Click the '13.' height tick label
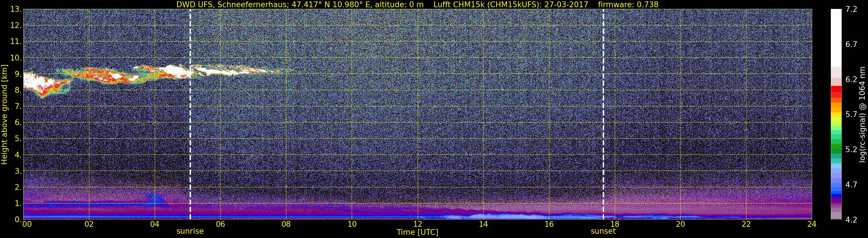Image resolution: width=868 pixels, height=238 pixels. pos(16,10)
